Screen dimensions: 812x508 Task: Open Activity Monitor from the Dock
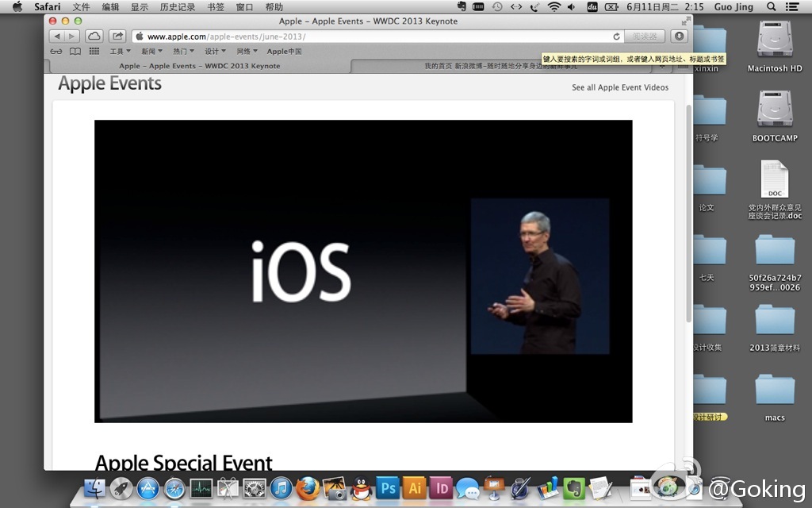201,489
